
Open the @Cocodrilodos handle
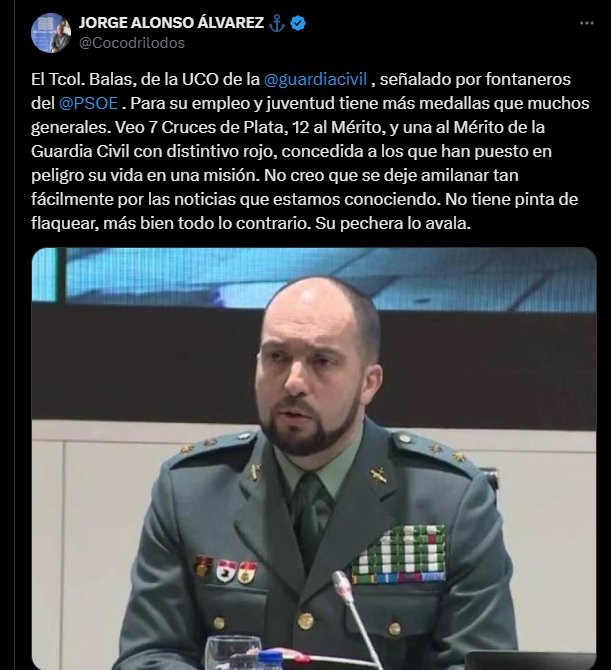132,43
